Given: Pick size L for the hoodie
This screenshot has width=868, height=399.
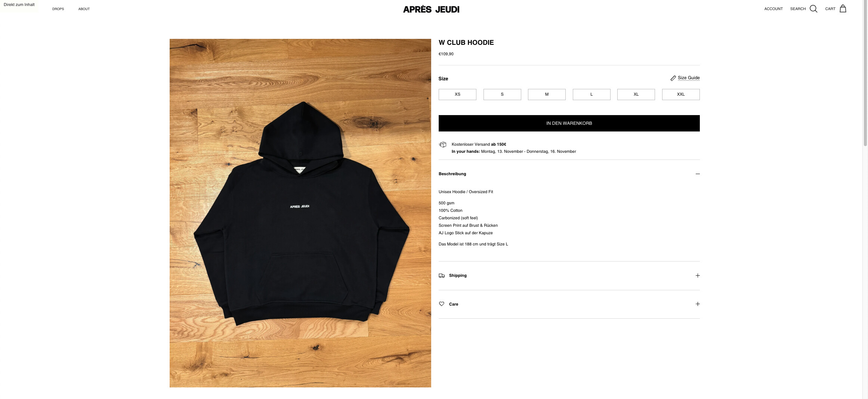Looking at the screenshot, I should point(591,95).
